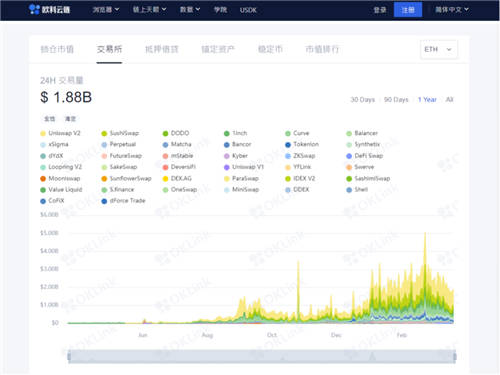
Task: Toggle the Curve legend series
Action: [x=297, y=133]
